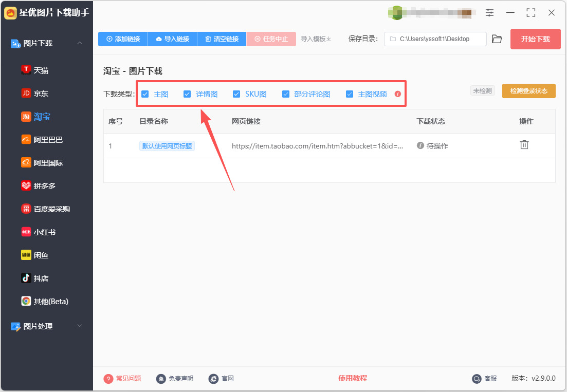This screenshot has width=567, height=392.
Task: Click the 下载状态 column header
Action: point(431,121)
